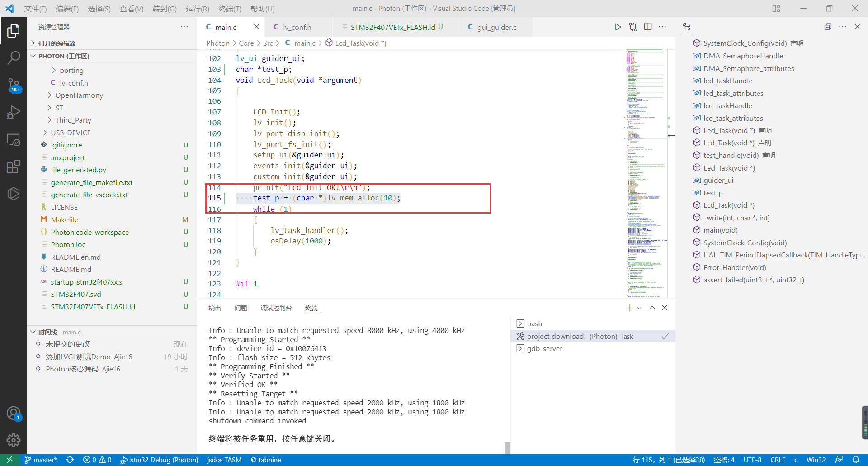This screenshot has height=466, width=868.
Task: Click the new terminal plus icon
Action: point(629,308)
